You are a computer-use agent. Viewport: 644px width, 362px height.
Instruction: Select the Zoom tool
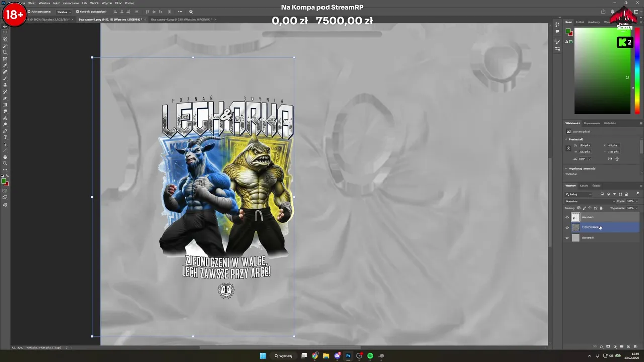(5, 163)
